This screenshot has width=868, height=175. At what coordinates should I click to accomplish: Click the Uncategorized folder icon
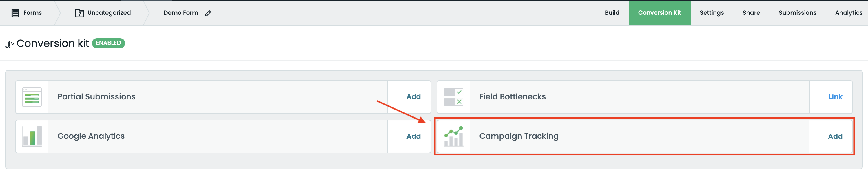(79, 13)
